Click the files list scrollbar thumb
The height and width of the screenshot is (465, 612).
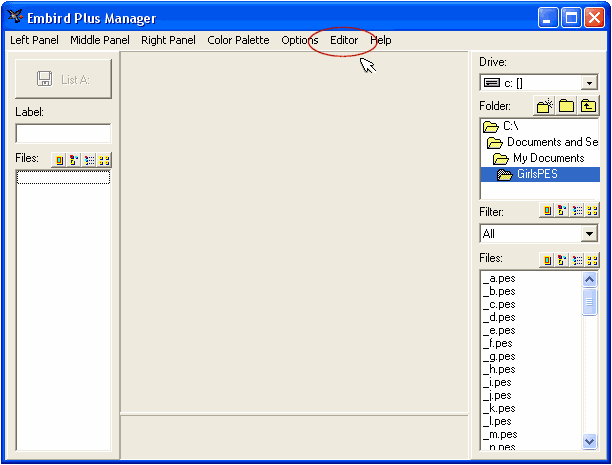(589, 301)
